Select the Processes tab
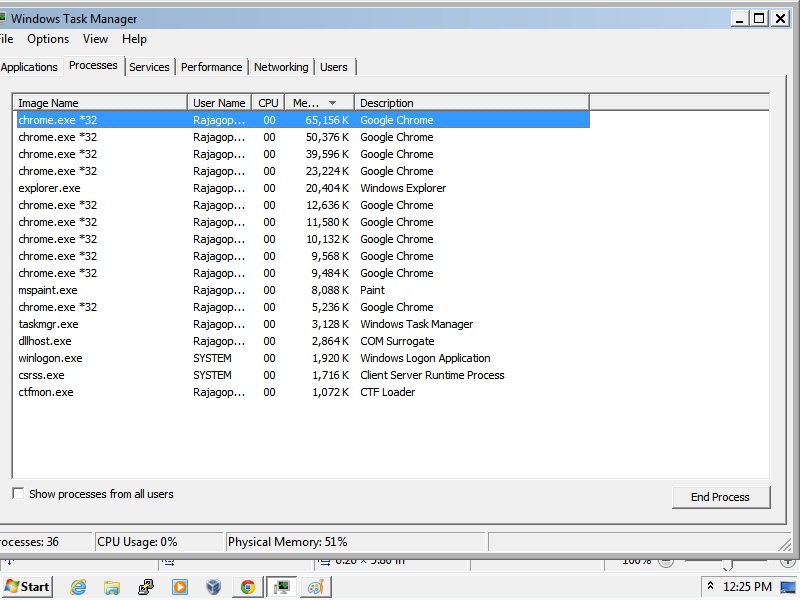 pyautogui.click(x=93, y=65)
